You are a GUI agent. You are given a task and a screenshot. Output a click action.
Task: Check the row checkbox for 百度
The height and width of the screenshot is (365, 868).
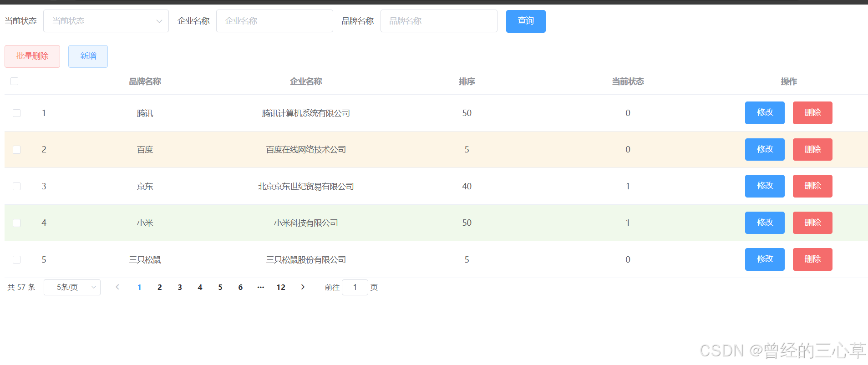coord(17,149)
